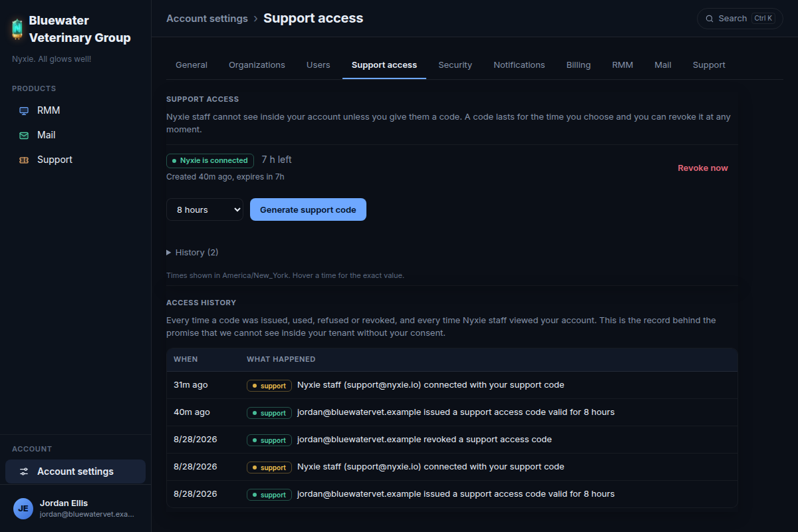Open the Support tab in settings

point(709,65)
